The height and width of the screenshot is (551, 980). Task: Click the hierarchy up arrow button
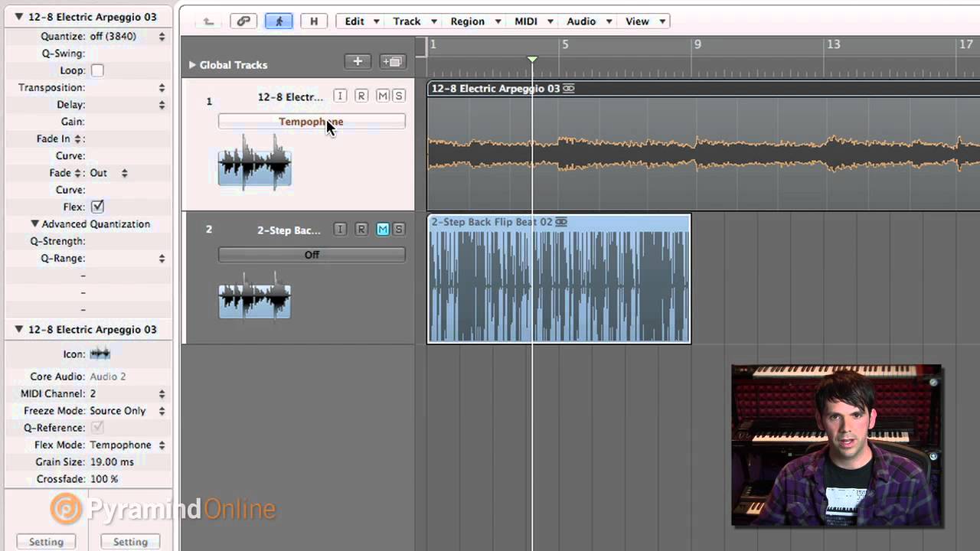pyautogui.click(x=207, y=21)
